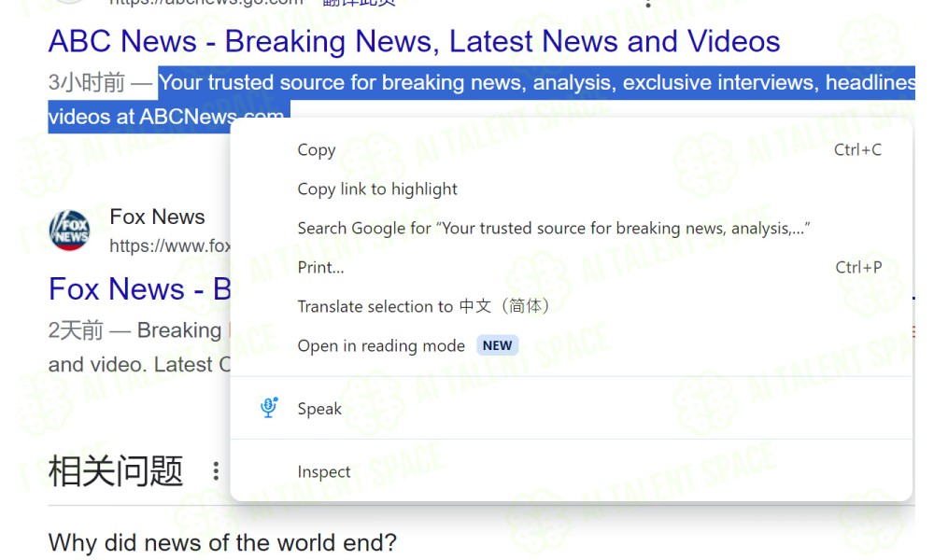The width and height of the screenshot is (934, 560).
Task: Translate selection to 中文（简体）
Action: tap(571, 306)
